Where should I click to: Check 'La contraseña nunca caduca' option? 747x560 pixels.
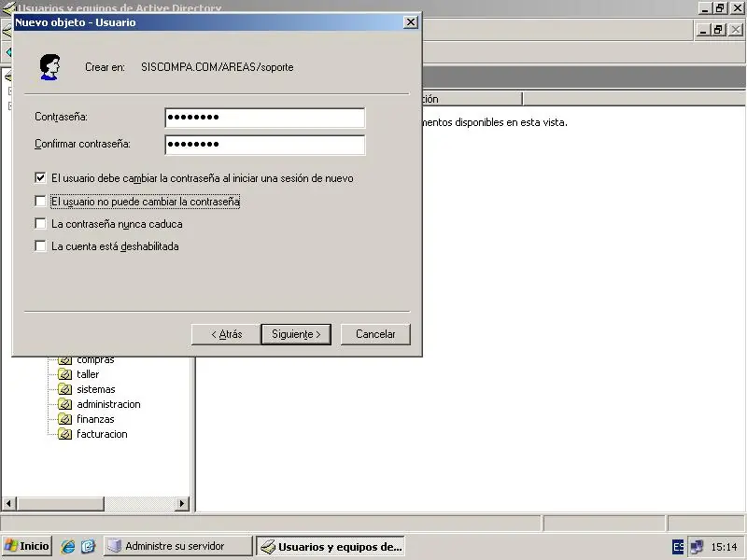coord(40,223)
